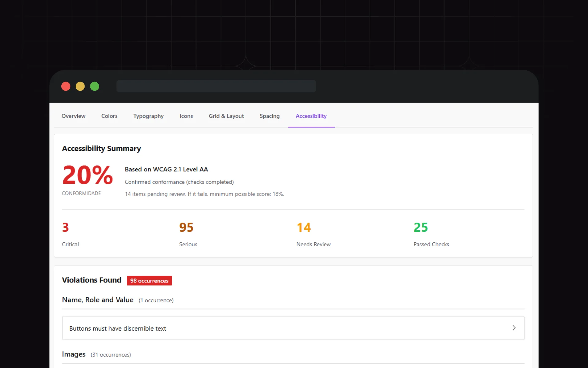Click the 'Critical' label

click(70, 244)
